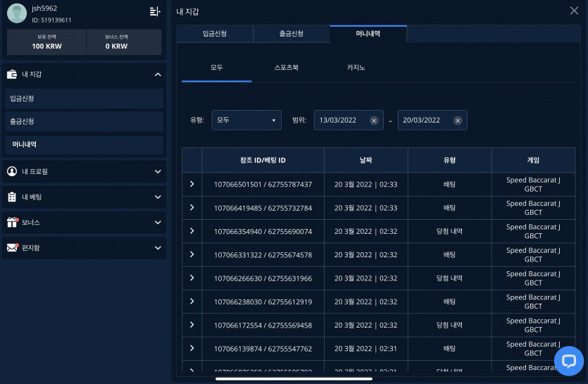Click game cell of row 107066419485
Screen dimensions: 588x384
(533, 208)
